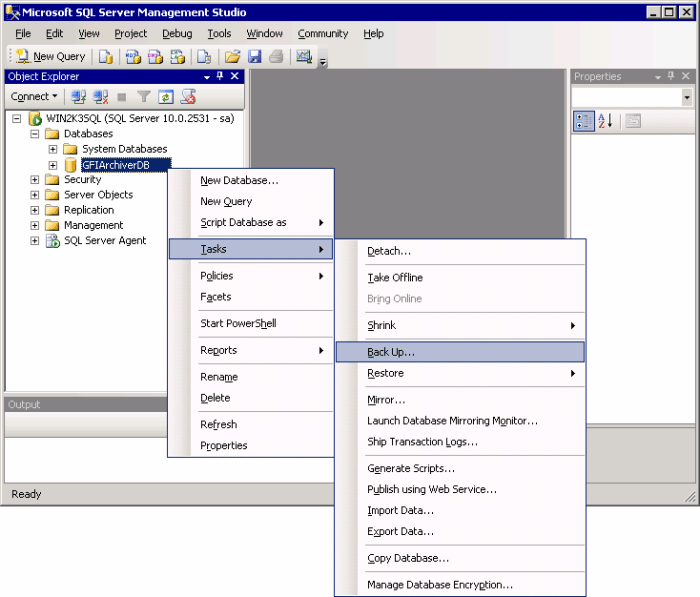Collapse the Databases folder

click(34, 134)
